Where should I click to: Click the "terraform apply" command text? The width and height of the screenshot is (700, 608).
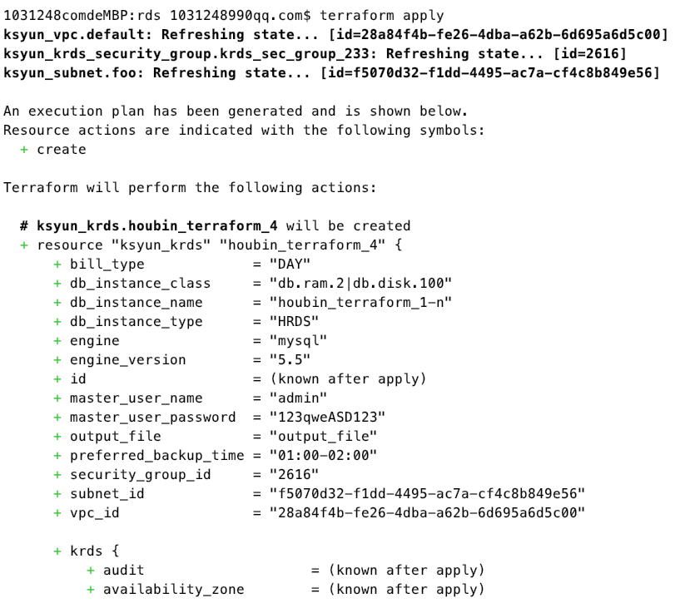pos(381,16)
